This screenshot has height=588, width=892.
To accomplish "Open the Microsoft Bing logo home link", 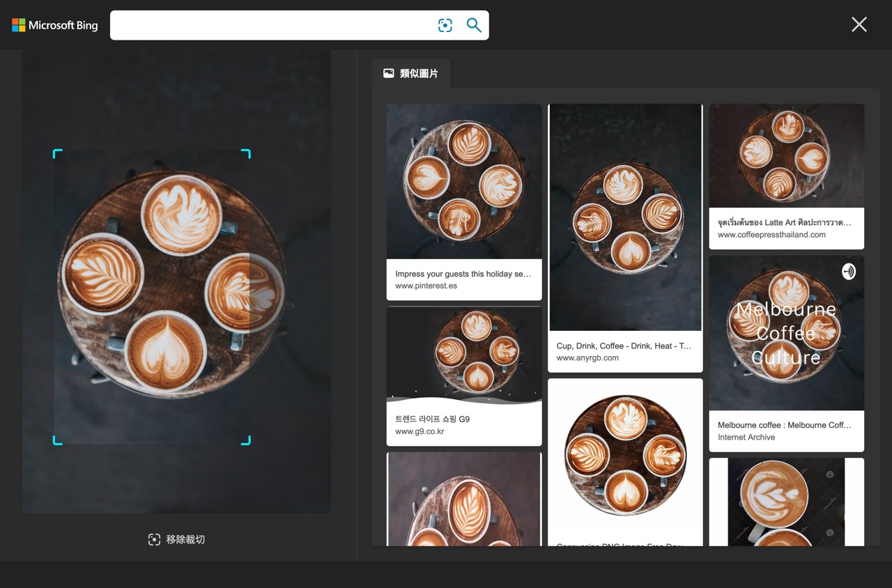I will (55, 25).
